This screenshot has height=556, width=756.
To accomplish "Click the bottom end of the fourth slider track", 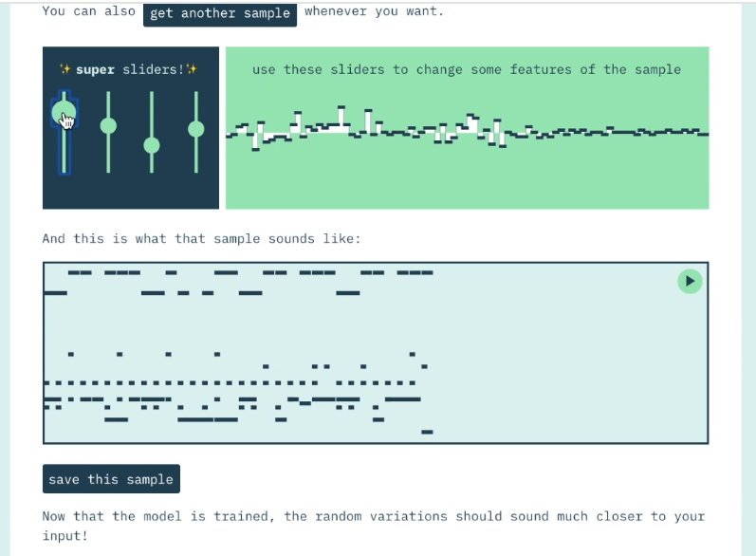I will tap(196, 171).
